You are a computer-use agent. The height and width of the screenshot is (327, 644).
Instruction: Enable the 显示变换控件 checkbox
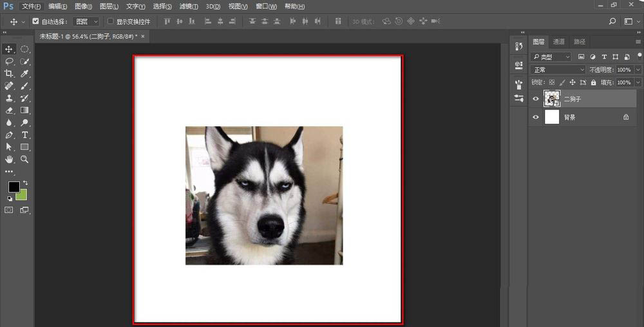(111, 21)
